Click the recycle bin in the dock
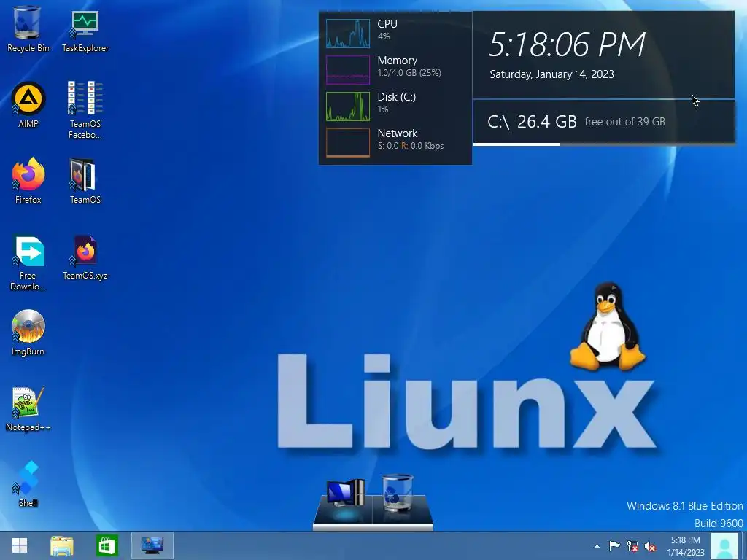This screenshot has height=560, width=747. [398, 493]
